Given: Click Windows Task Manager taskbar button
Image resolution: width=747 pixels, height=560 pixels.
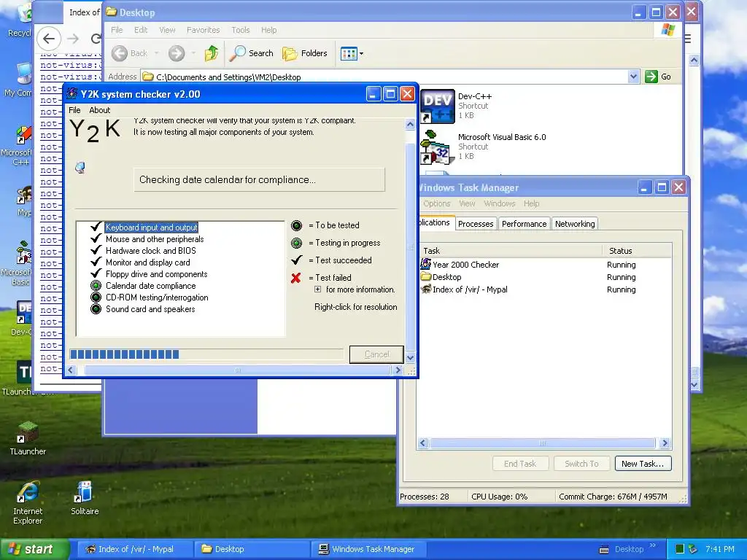Looking at the screenshot, I should [368, 549].
